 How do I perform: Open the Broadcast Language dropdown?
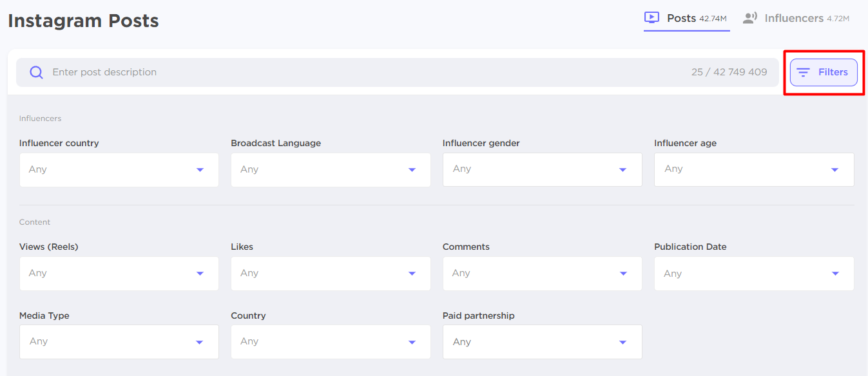[331, 170]
